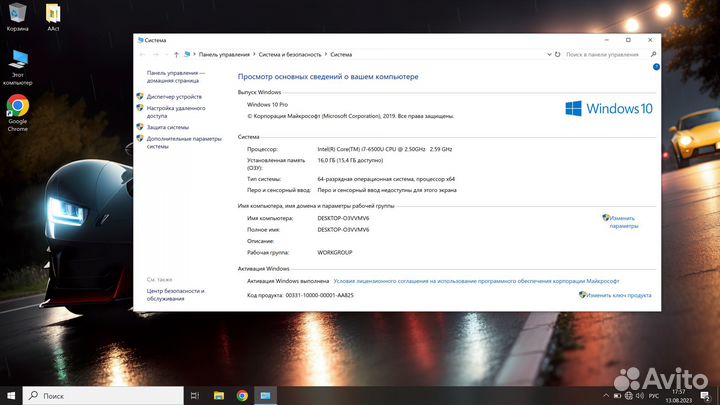Viewport: 720px width, 405px height.
Task: Click the computer name DESKTOP-O3VVMV6 beside Имя компьютера
Action: click(343, 218)
